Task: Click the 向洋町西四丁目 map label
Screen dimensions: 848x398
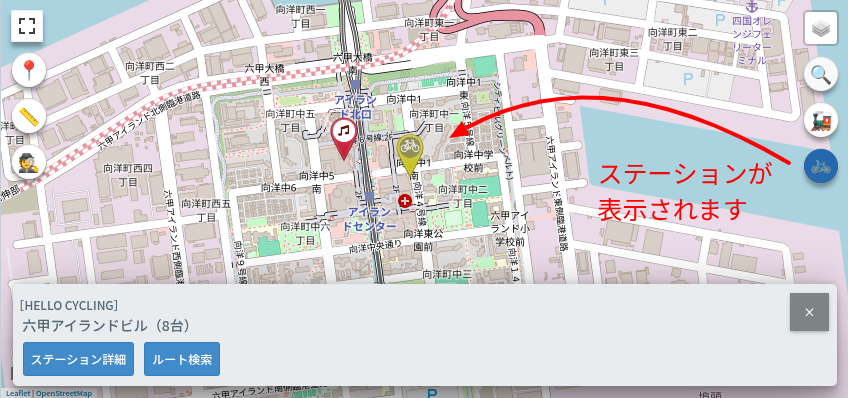Action: tap(128, 175)
